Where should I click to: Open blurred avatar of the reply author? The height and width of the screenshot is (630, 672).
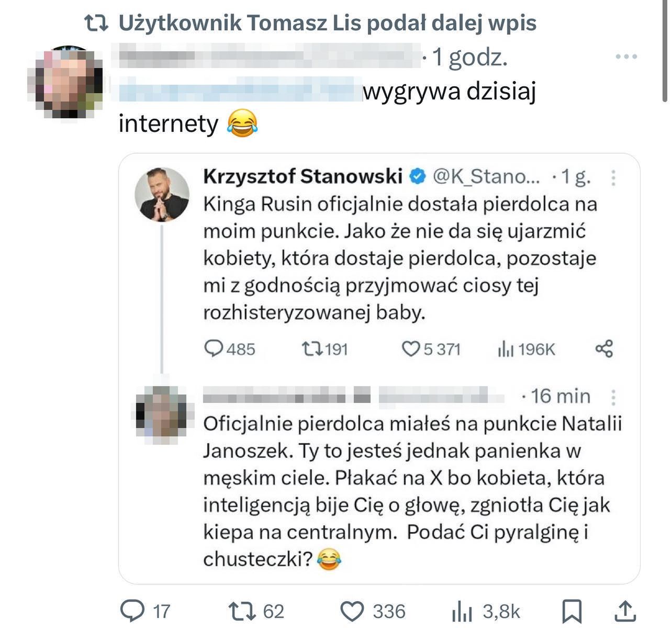point(162,411)
